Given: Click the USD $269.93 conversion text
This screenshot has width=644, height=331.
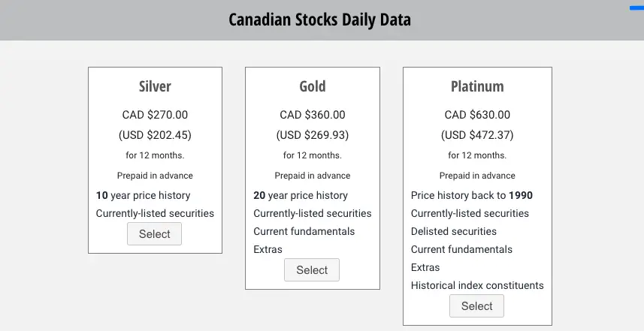Looking at the screenshot, I should pos(313,135).
